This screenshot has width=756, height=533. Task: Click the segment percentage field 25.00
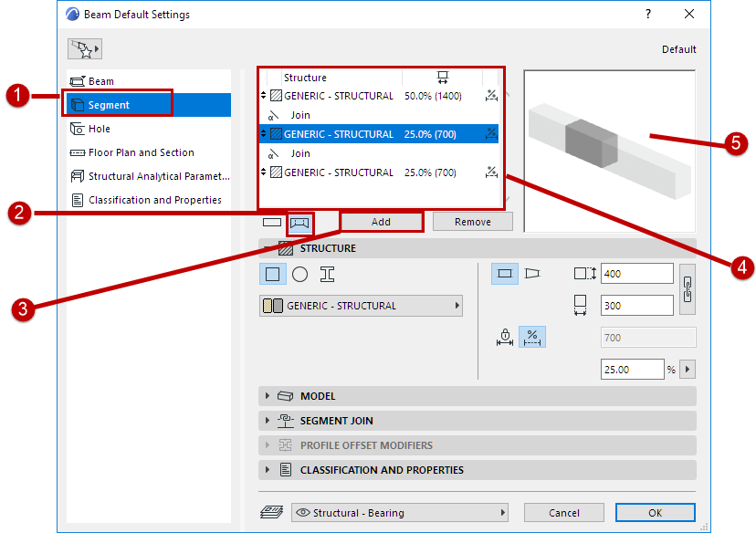pyautogui.click(x=632, y=370)
